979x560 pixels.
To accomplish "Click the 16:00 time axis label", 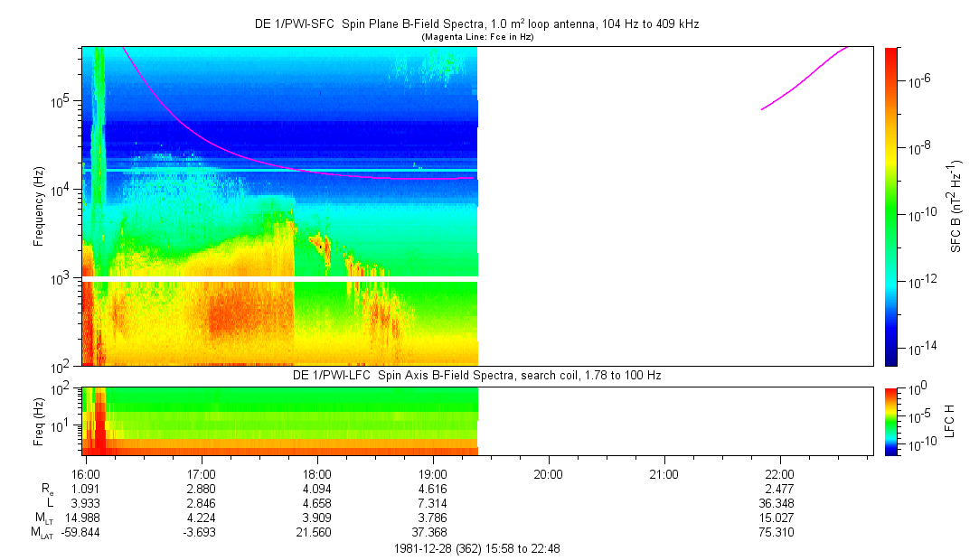I will click(x=86, y=473).
